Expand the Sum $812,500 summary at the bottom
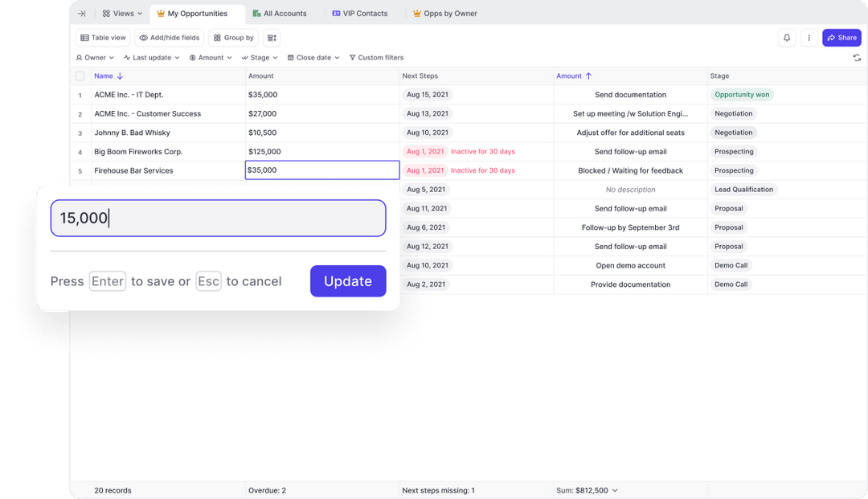 coord(584,489)
